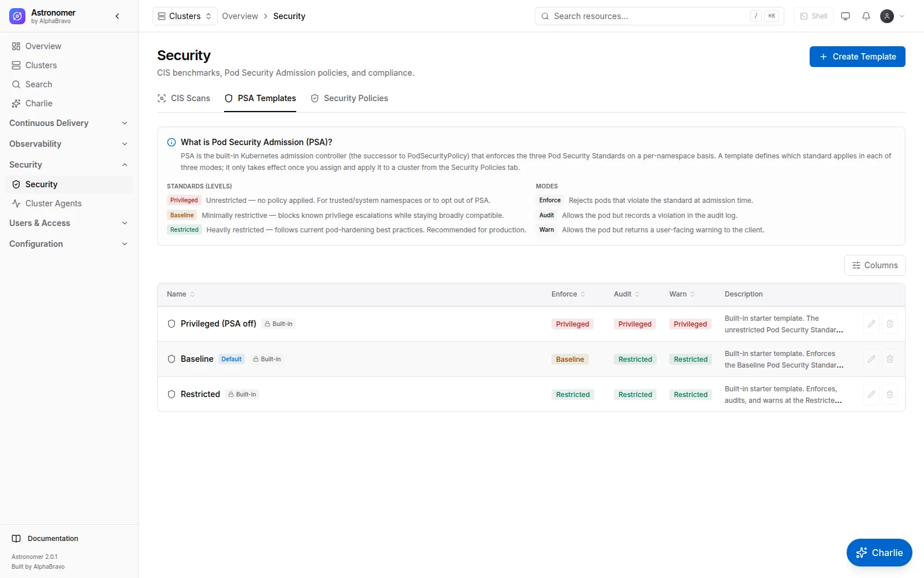The image size is (924, 578).
Task: Click the Overview breadcrumb link
Action: coord(240,16)
